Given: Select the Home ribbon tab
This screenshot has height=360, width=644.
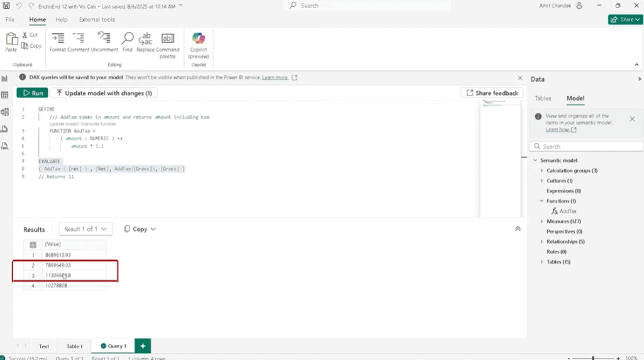Looking at the screenshot, I should pos(37,19).
